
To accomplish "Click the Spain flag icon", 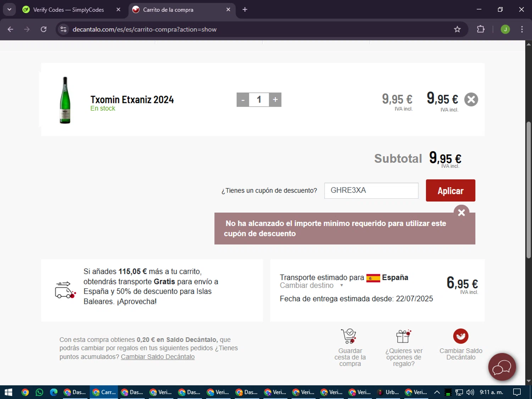I will click(x=373, y=278).
